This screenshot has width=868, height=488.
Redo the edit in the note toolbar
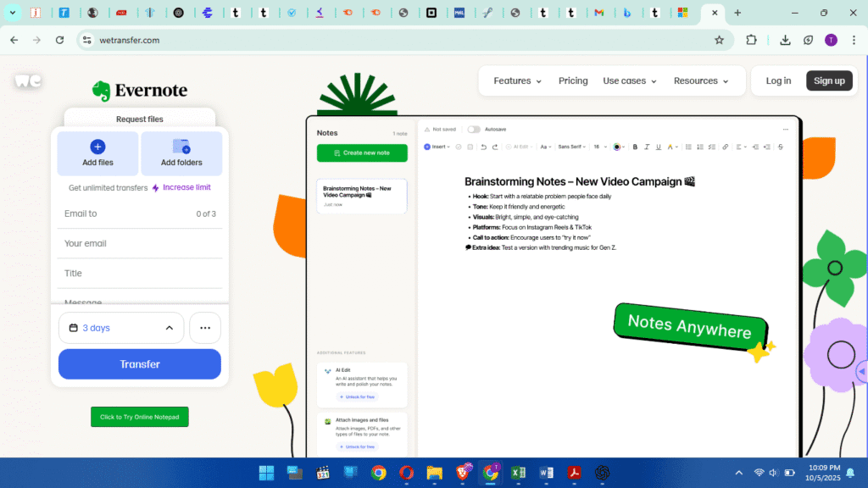[x=495, y=147]
